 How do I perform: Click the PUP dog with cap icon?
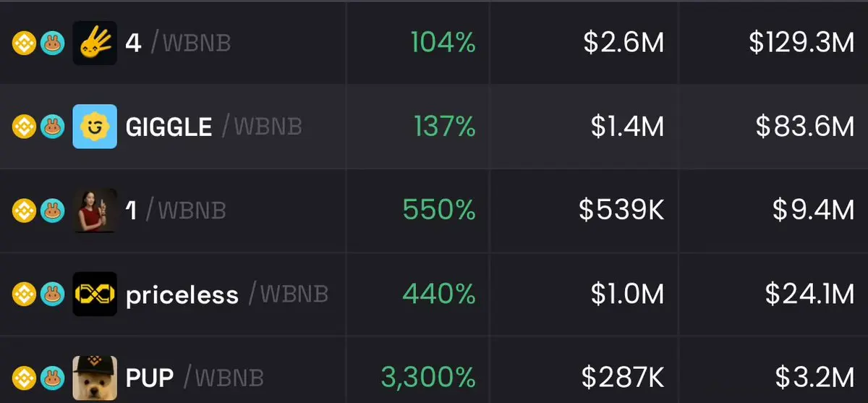click(95, 378)
